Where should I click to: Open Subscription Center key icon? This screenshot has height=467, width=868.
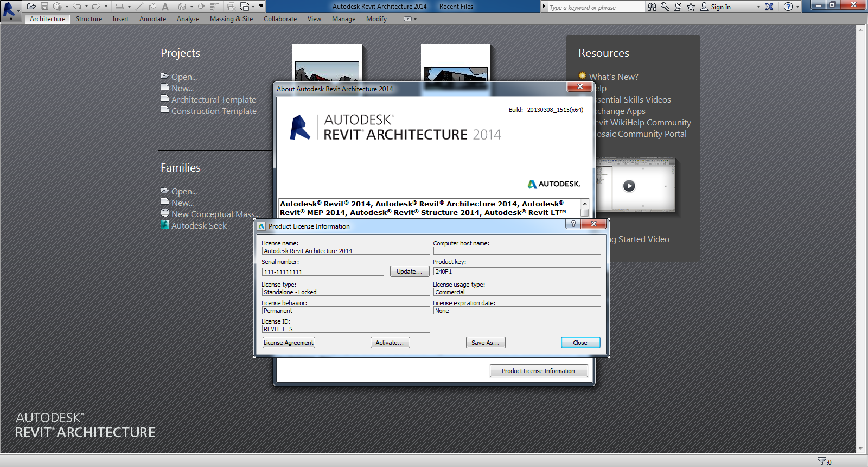pyautogui.click(x=665, y=7)
